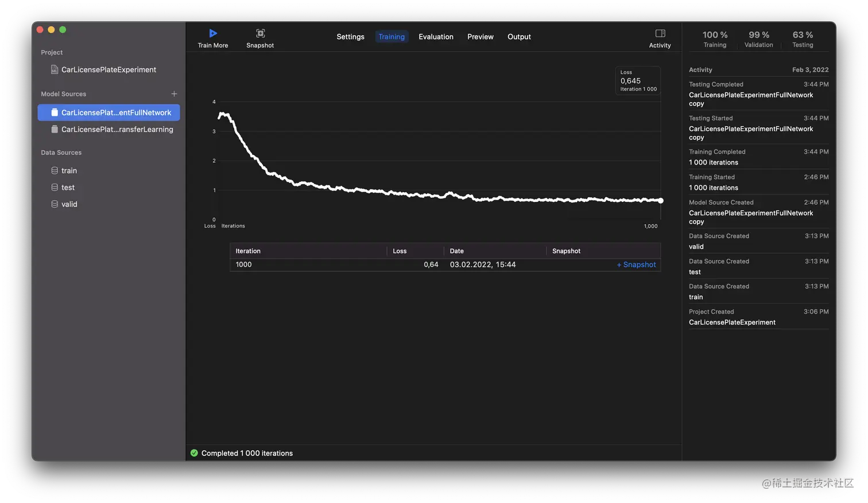Viewport: 868px width, 503px height.
Task: Capture a snapshot with the camera toolbar icon
Action: tap(259, 33)
